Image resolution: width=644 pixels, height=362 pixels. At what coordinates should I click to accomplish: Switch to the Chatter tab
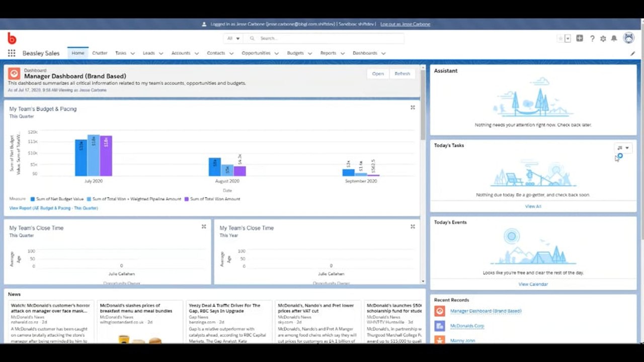click(x=100, y=53)
